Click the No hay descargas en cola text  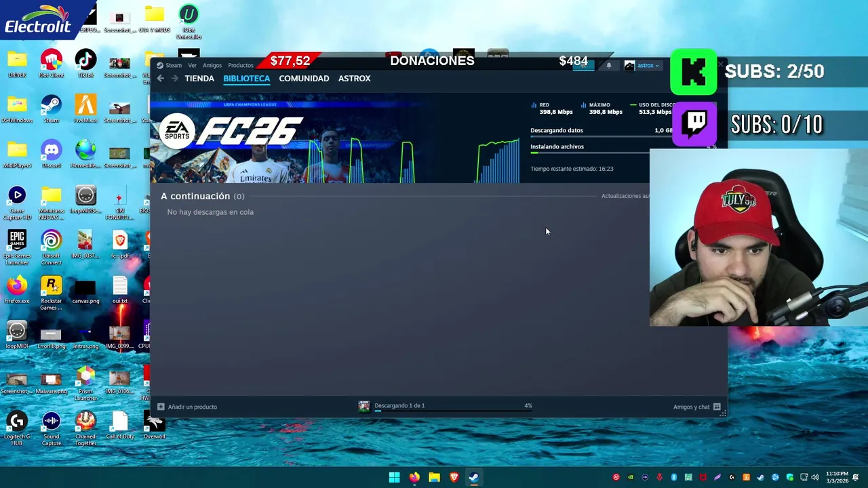coord(210,212)
